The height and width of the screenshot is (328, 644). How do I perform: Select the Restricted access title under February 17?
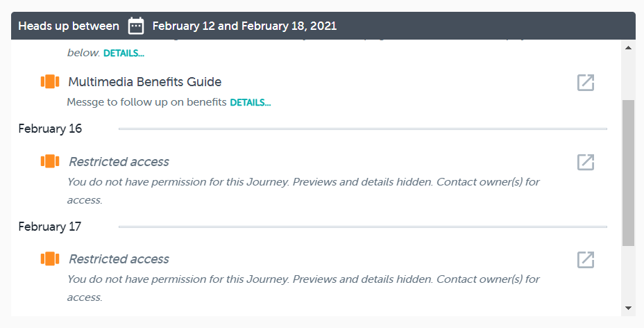pyautogui.click(x=119, y=259)
